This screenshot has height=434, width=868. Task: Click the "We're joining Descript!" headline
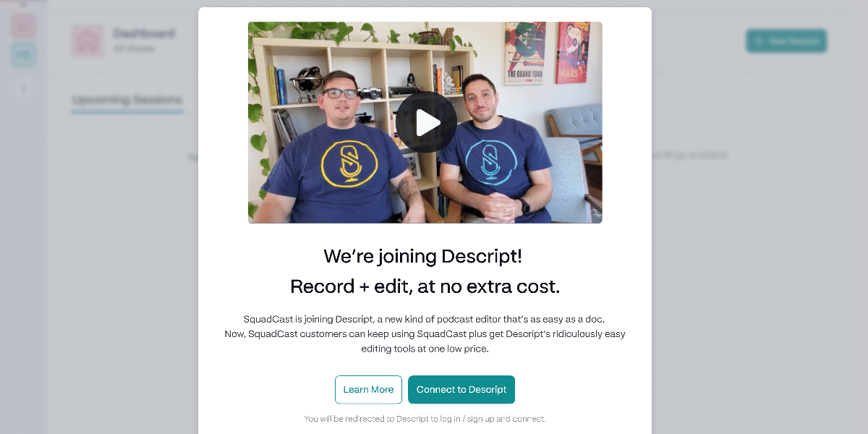[x=423, y=256]
